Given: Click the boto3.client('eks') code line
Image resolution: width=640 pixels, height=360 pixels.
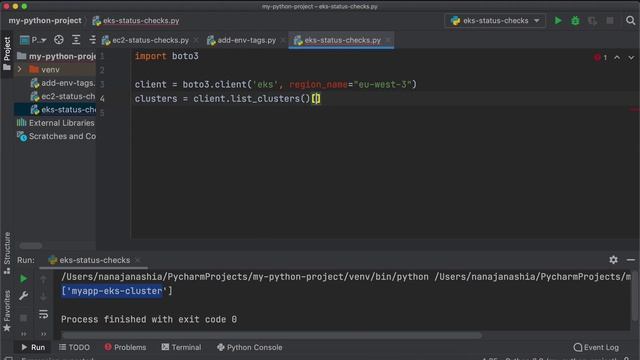Looking at the screenshot, I should [x=276, y=84].
